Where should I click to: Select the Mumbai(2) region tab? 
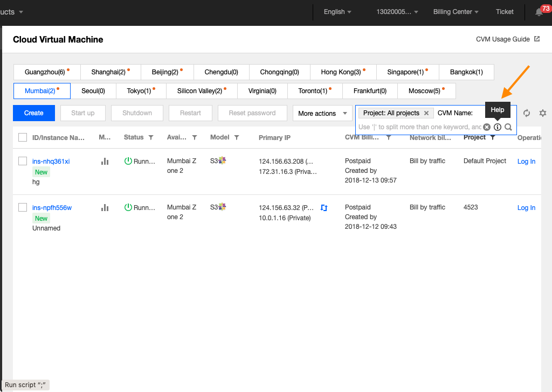[42, 91]
